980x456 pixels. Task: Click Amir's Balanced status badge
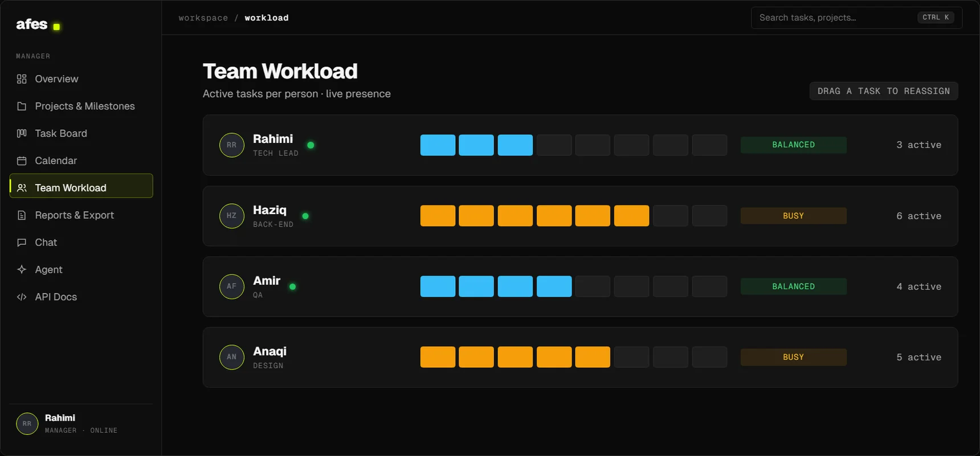click(x=793, y=286)
